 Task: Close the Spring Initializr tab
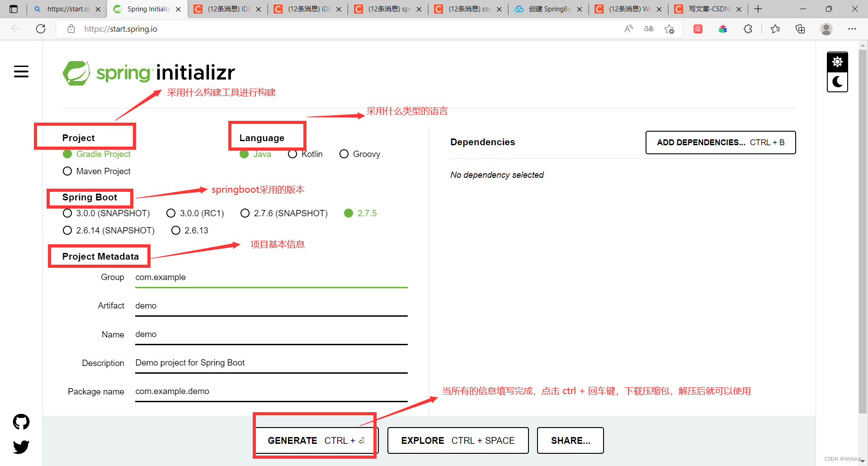click(x=178, y=9)
